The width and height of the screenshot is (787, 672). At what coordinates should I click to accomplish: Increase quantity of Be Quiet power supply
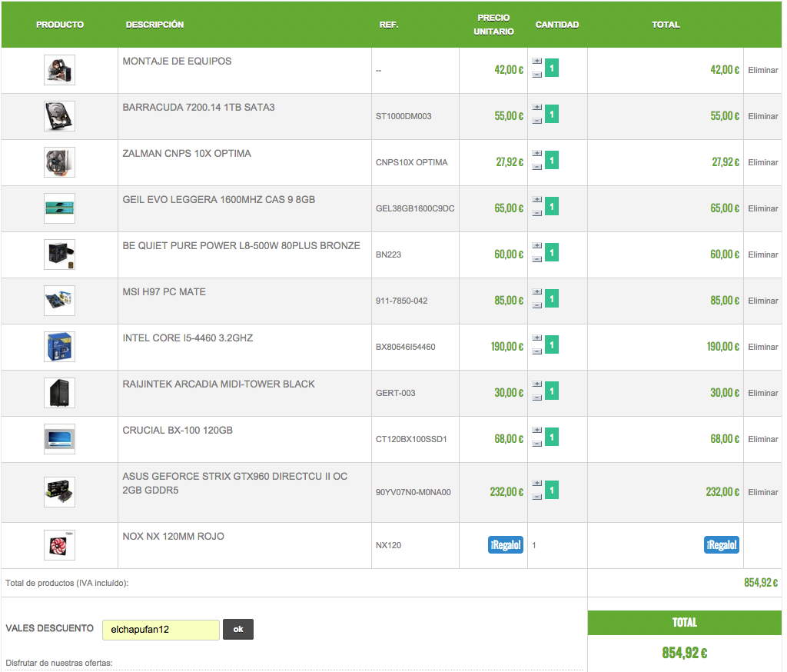click(536, 246)
